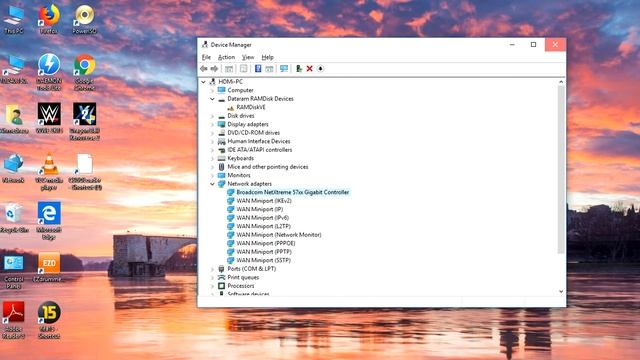Collapse the Dataram RAMDisk Devices category
This screenshot has height=360, width=640.
coord(212,99)
